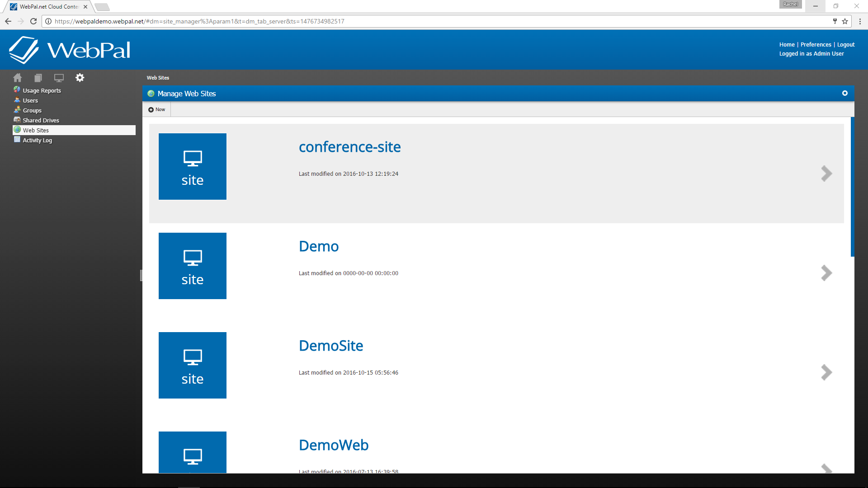This screenshot has width=868, height=488.
Task: Click Demo last modified 0000-00-00 text
Action: tap(348, 273)
